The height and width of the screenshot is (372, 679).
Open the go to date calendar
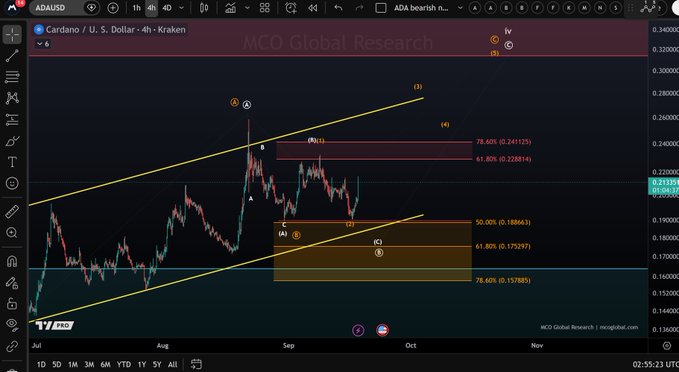point(196,364)
